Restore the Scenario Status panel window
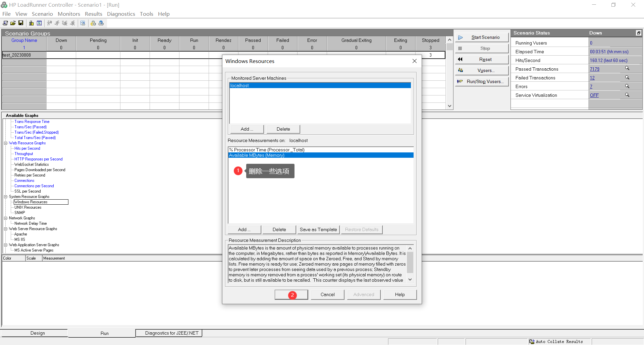Image resolution: width=644 pixels, height=345 pixels. point(639,33)
